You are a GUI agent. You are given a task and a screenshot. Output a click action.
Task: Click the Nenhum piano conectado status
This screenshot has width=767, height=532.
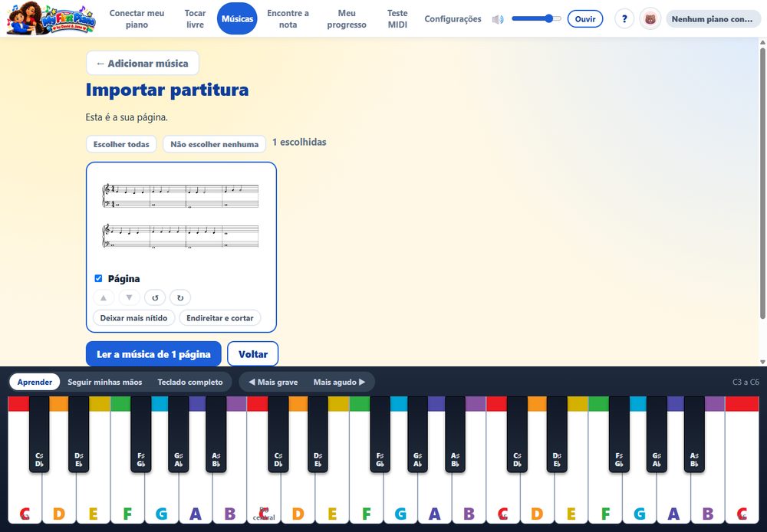713,19
